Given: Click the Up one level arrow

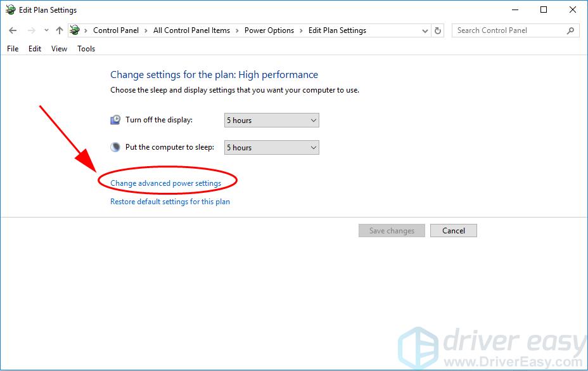Looking at the screenshot, I should click(x=60, y=30).
